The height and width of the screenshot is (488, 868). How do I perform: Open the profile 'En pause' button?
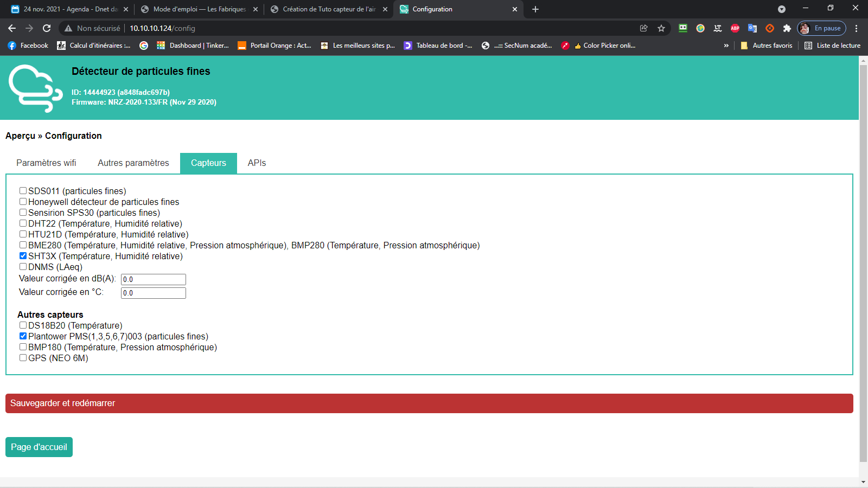tap(822, 28)
